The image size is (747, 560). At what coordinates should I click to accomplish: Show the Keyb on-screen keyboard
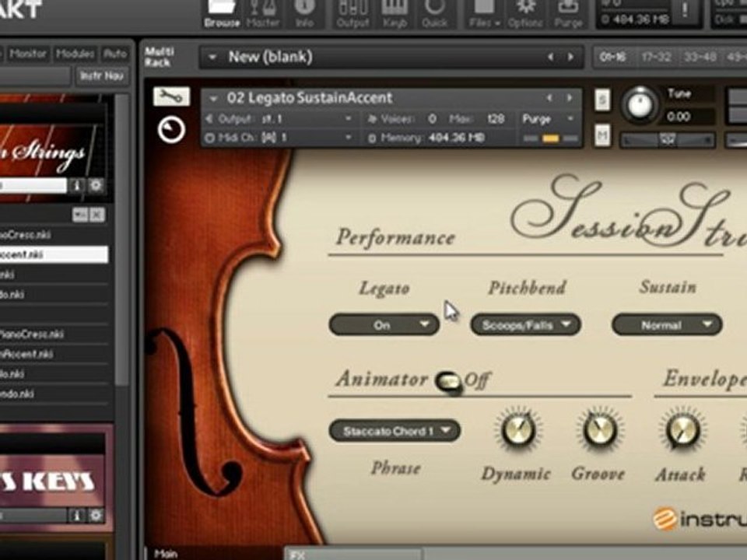[395, 14]
